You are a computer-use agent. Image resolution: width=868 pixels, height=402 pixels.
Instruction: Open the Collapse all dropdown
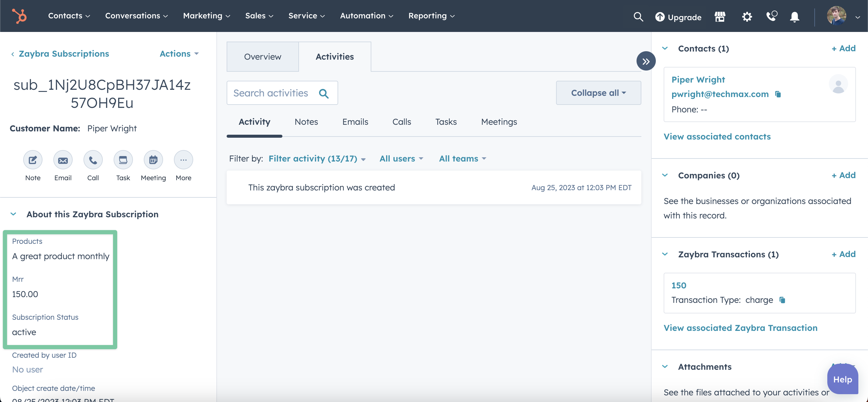point(598,93)
